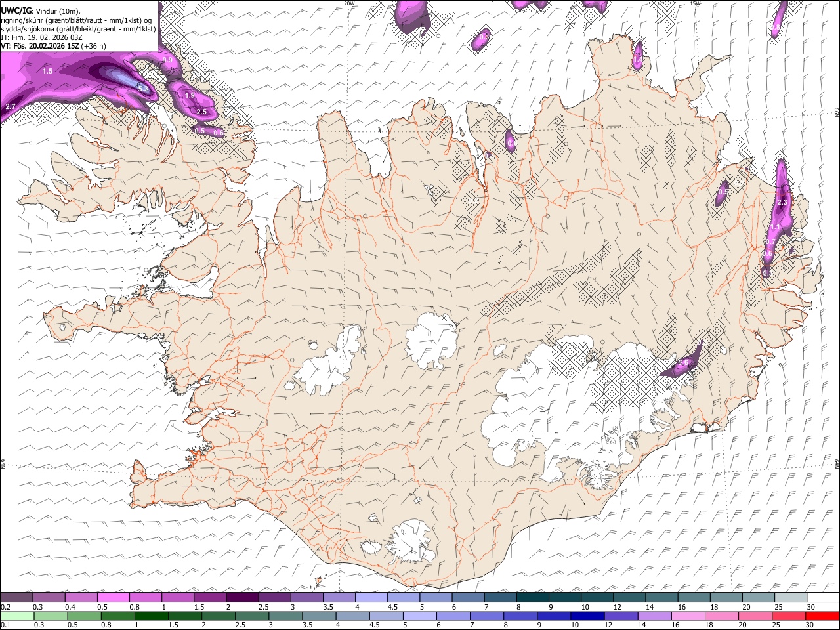Click the '15W' longitude label
This screenshot has height=630, width=840.
coord(696,3)
